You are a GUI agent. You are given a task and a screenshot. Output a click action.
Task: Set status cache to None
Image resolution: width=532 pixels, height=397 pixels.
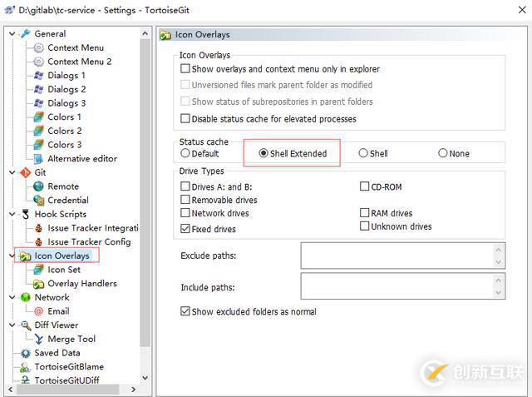(443, 153)
